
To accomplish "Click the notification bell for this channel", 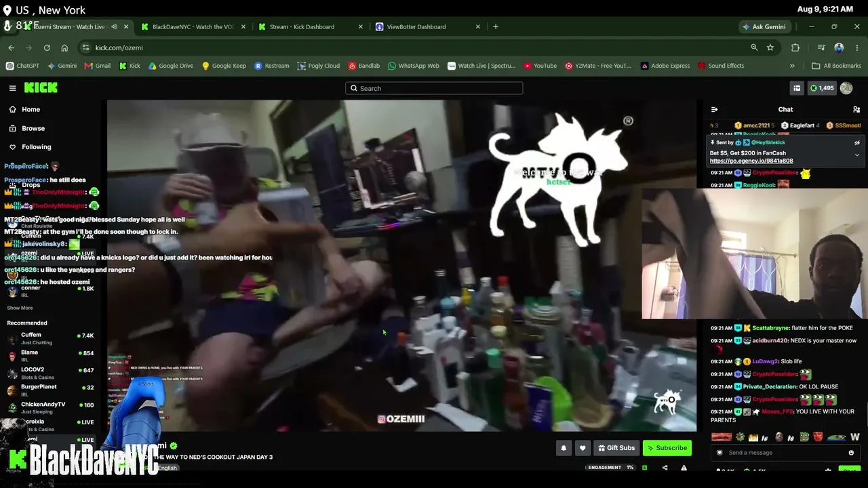I will click(564, 448).
